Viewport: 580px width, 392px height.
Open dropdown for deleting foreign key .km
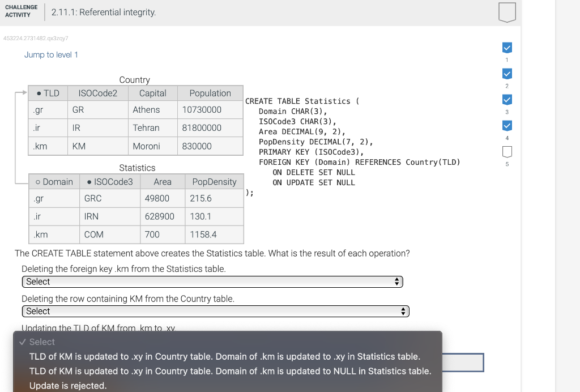[212, 282]
